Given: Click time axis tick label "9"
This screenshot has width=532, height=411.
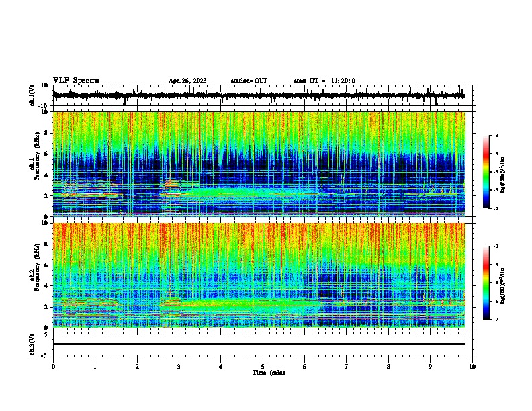Looking at the screenshot, I should [x=430, y=367].
